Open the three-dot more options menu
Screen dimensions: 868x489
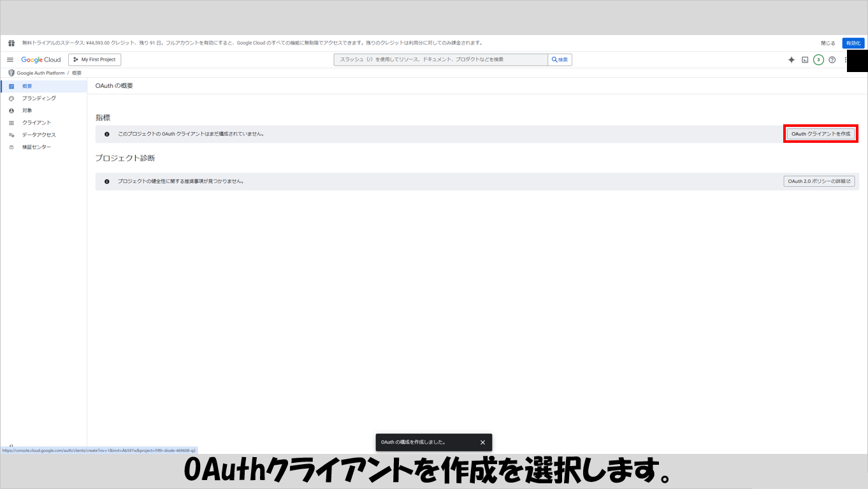(x=846, y=60)
